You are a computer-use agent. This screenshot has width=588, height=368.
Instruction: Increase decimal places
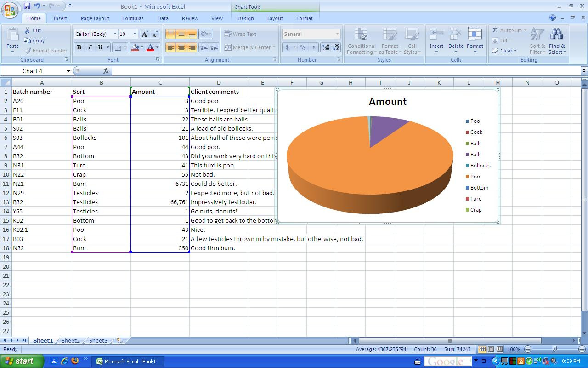(x=326, y=47)
